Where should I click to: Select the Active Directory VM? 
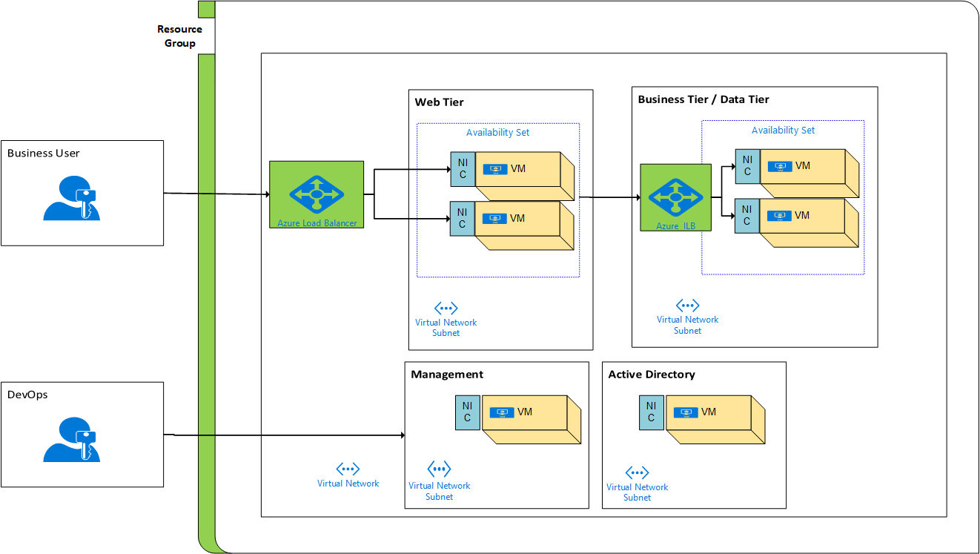(715, 419)
